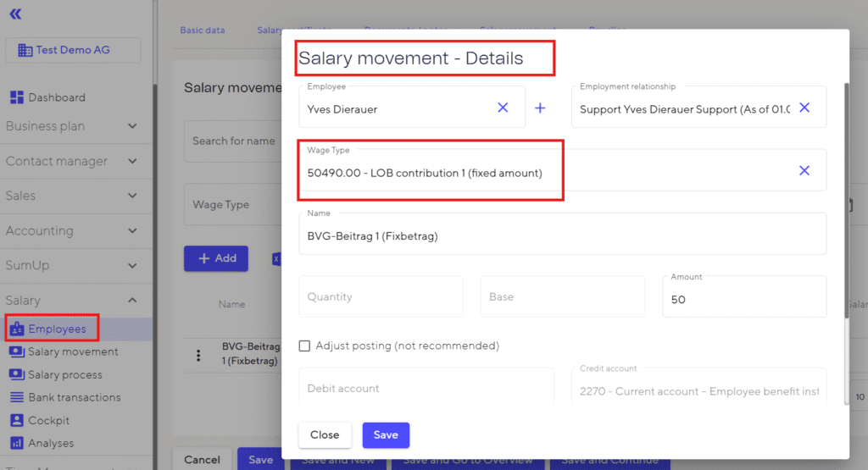Collapse the sidebar with double-chevron icon
Image resolution: width=868 pixels, height=470 pixels.
point(15,14)
